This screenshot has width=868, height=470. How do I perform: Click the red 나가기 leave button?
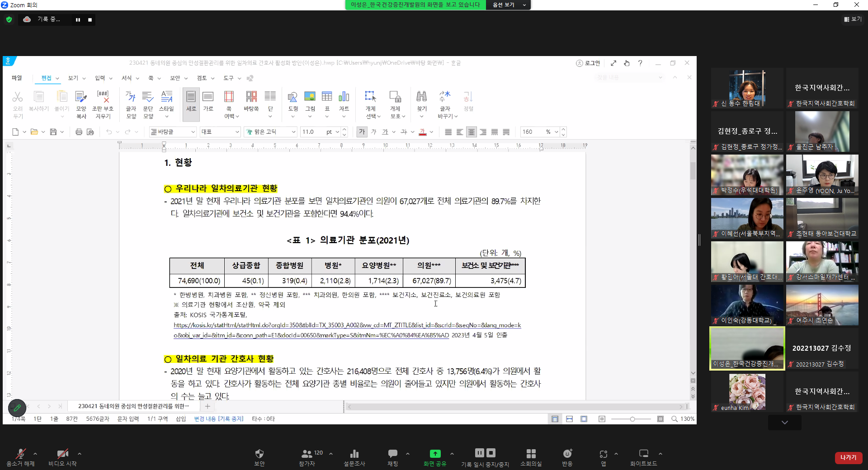tap(848, 458)
